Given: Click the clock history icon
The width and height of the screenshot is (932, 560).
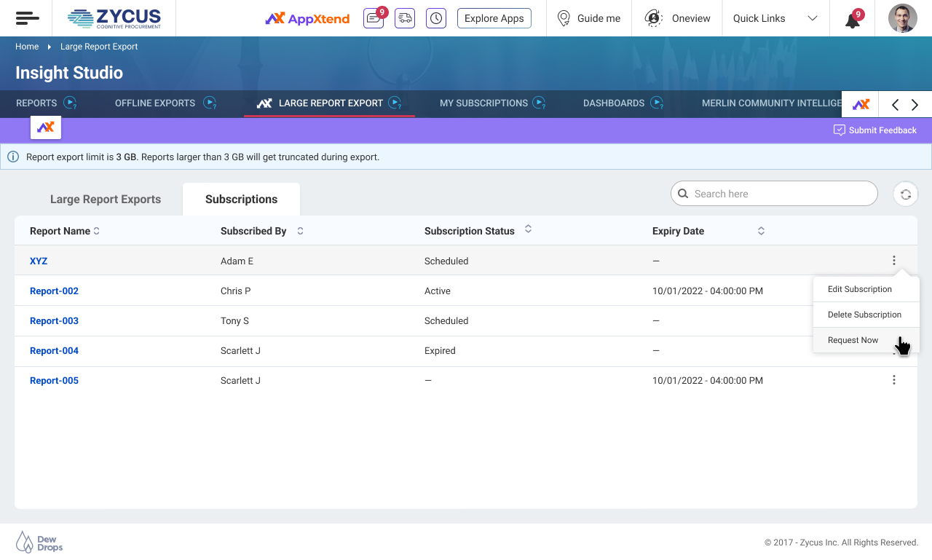Looking at the screenshot, I should click(x=436, y=18).
